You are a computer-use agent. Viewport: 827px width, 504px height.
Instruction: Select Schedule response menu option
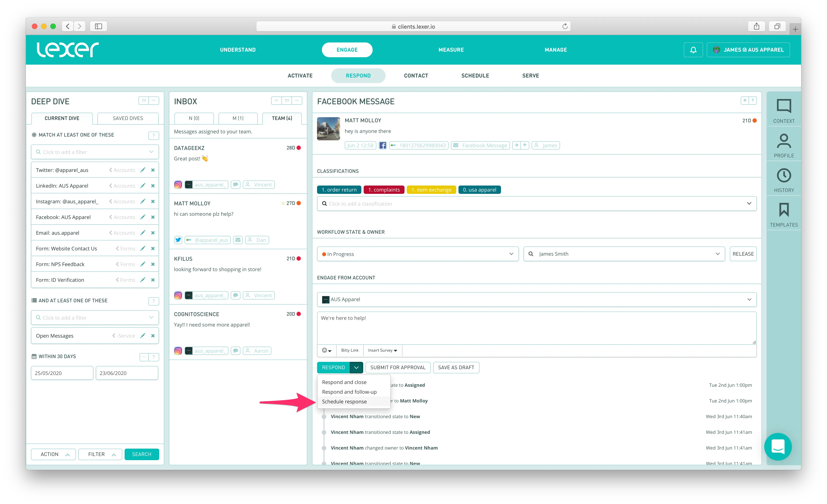coord(344,401)
